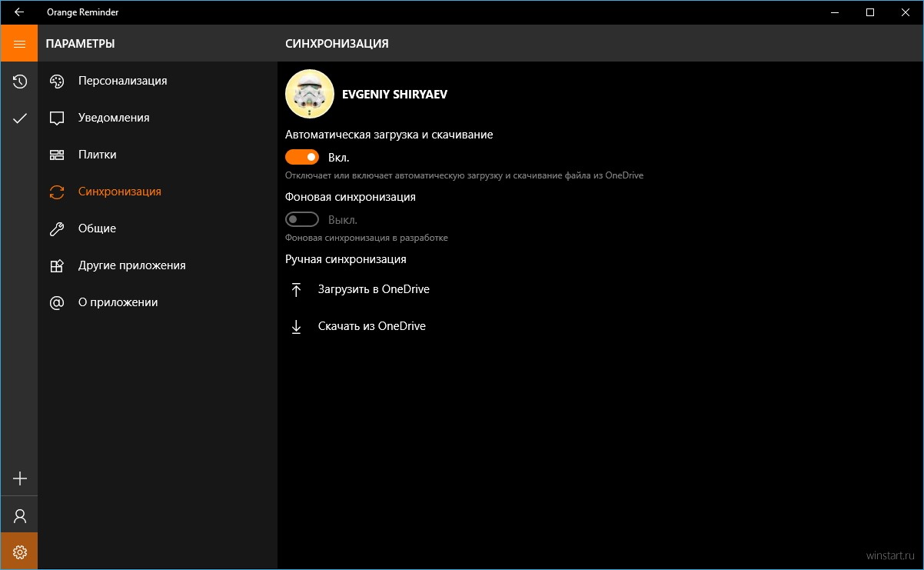Open Общие settings section
This screenshot has width=924, height=570.
158,228
